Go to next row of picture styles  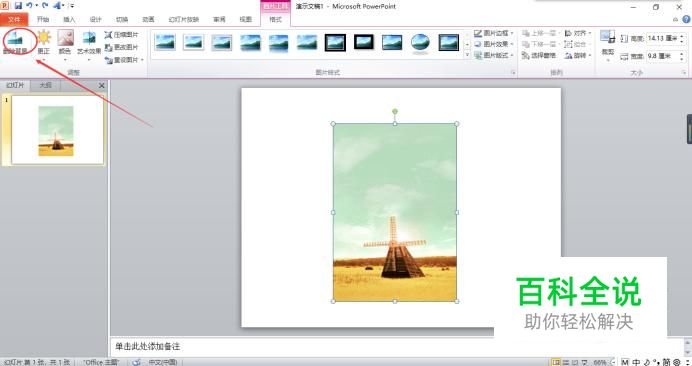point(467,45)
